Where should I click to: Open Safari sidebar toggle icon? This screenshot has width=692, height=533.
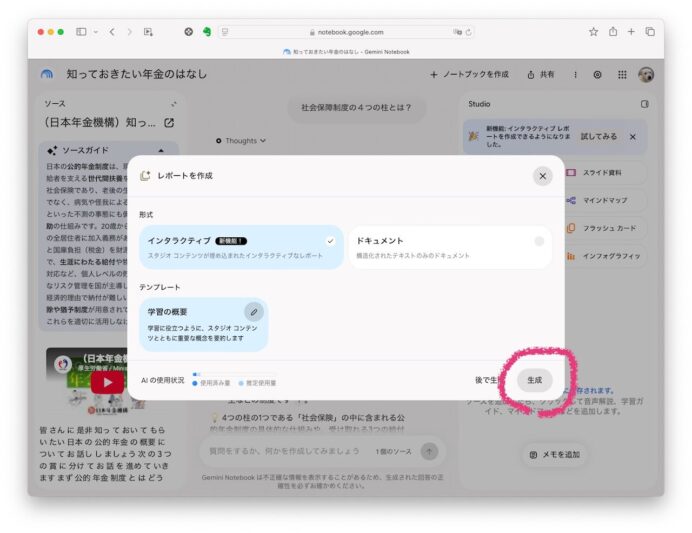pos(81,32)
